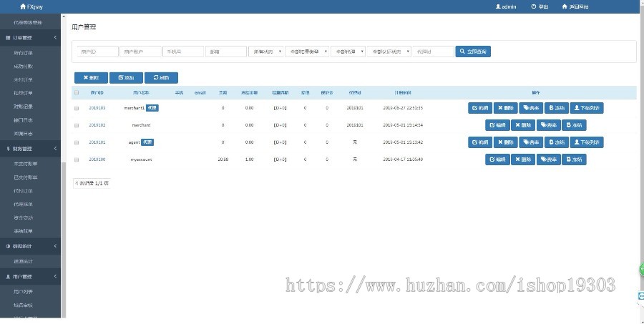The image size is (644, 324).
Task: Open the item below the statistics section header
Action: pyautogui.click(x=23, y=262)
